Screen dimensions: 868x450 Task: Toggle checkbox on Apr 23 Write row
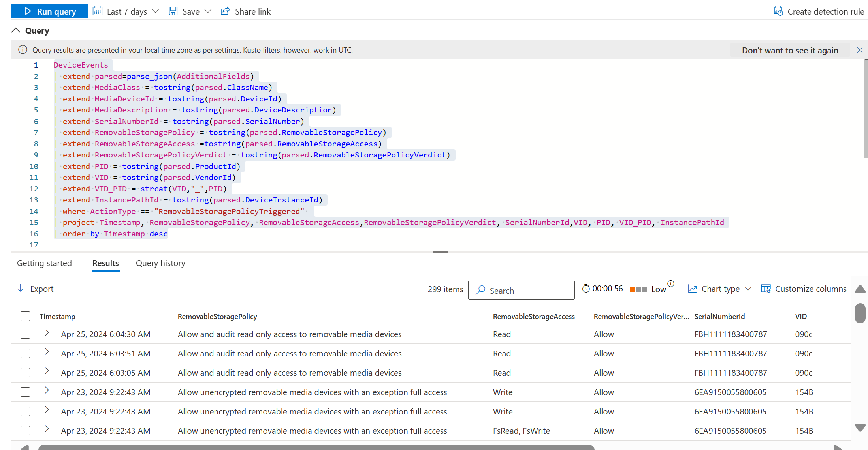[x=24, y=392]
